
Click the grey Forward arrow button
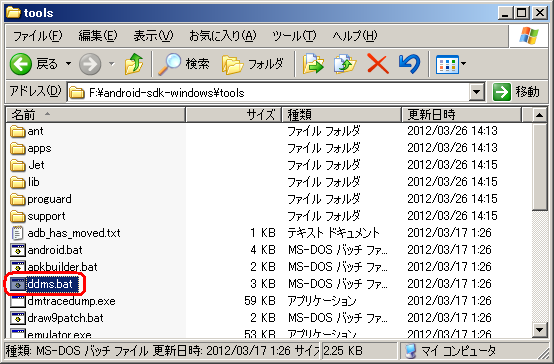[90, 64]
